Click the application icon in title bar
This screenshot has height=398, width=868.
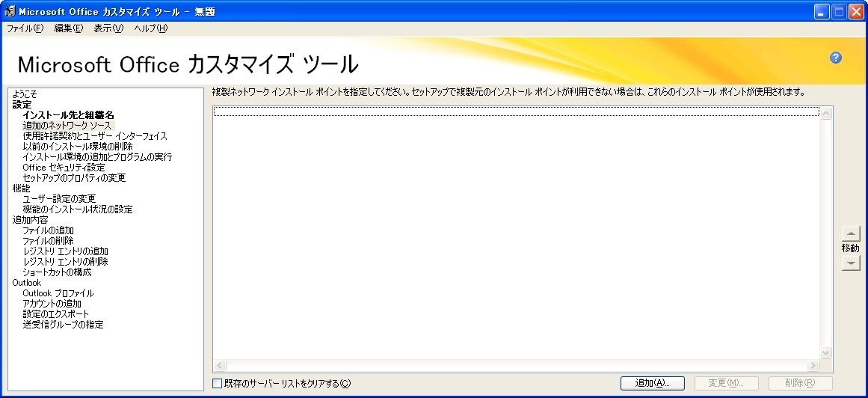click(10, 11)
